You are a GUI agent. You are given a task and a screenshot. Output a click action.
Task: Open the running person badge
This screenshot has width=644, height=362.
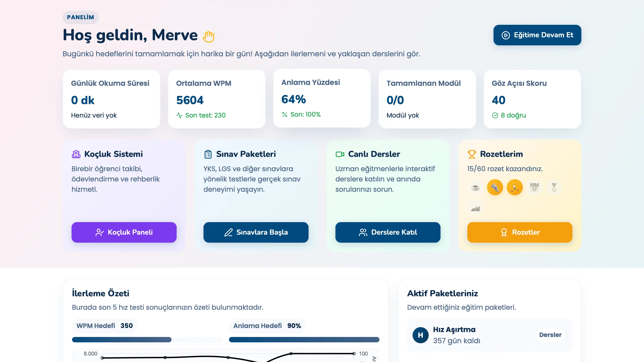coord(515,187)
